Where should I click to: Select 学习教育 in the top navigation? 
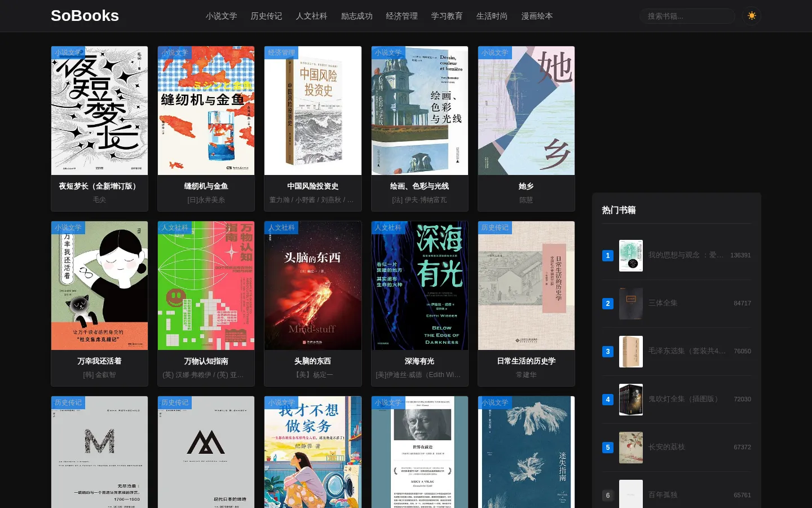point(447,16)
